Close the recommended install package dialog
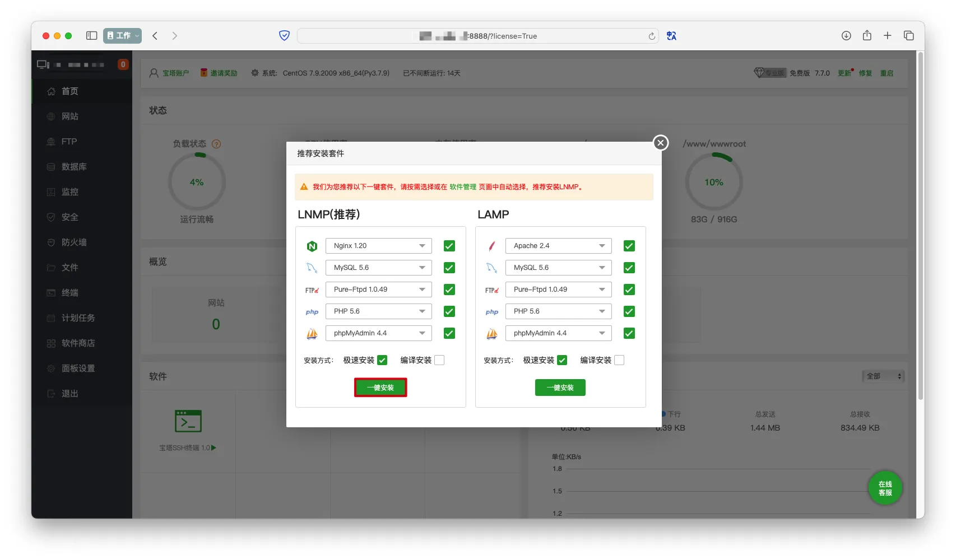The image size is (956, 560). pos(661,143)
